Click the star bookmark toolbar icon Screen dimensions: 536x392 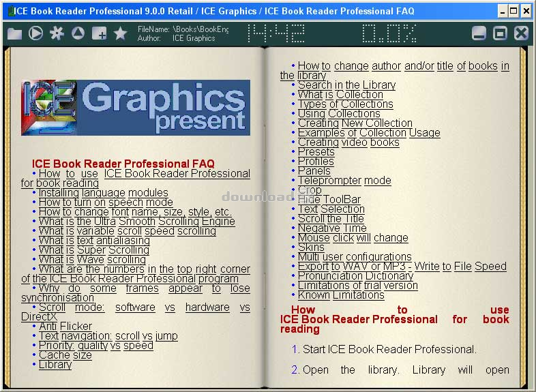pos(120,33)
